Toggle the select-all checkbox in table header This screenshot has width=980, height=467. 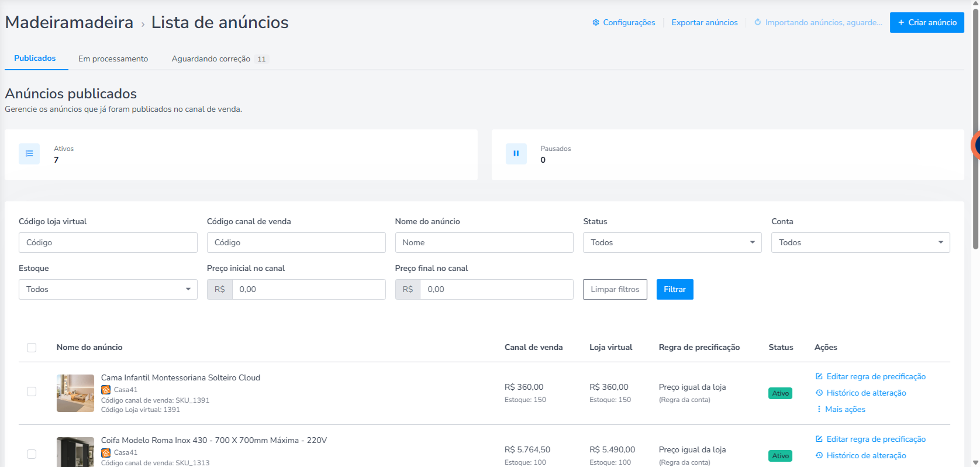point(32,348)
